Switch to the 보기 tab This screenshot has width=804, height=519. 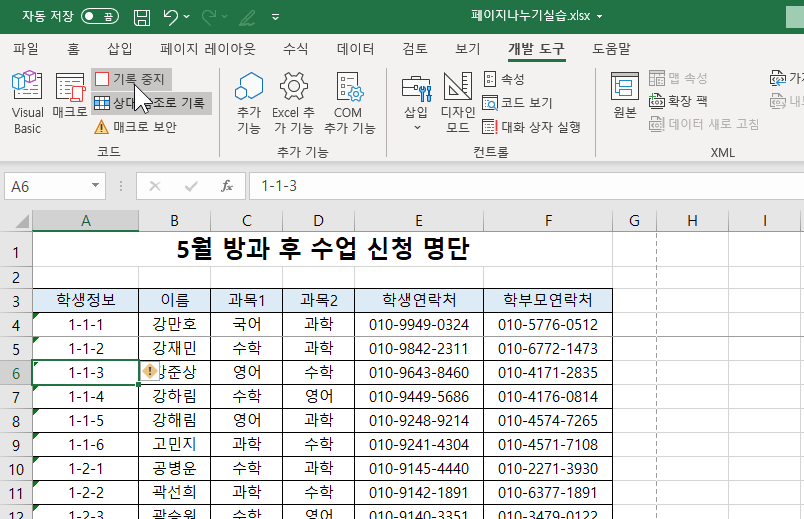(468, 49)
